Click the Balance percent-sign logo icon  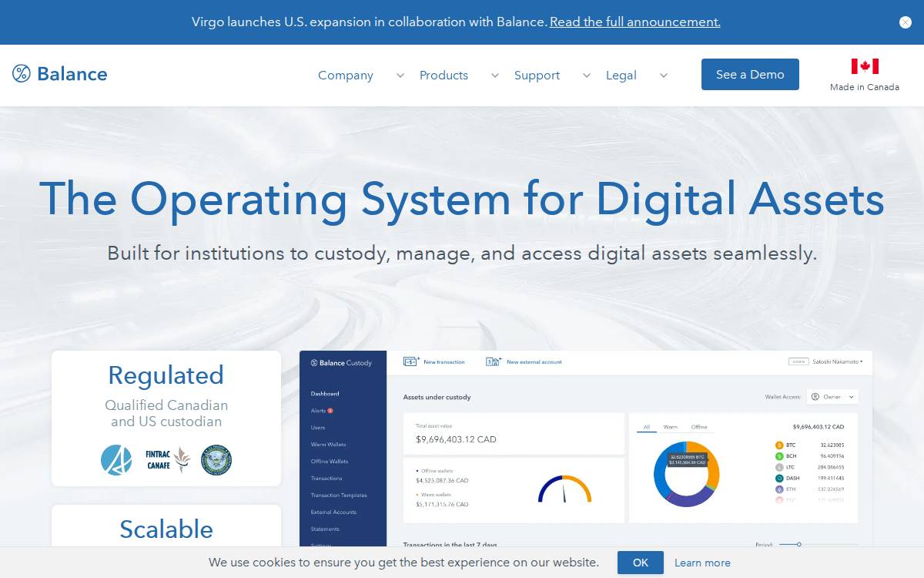(x=22, y=74)
